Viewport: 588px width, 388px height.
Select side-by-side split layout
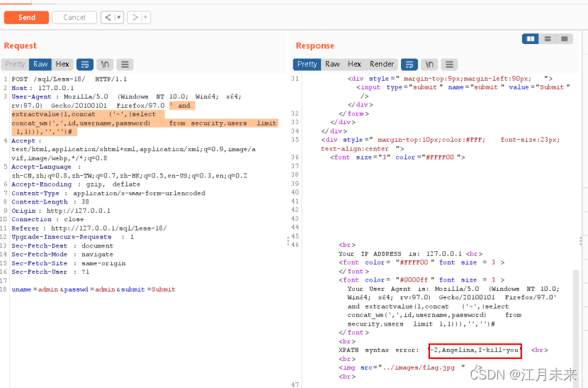[530, 39]
